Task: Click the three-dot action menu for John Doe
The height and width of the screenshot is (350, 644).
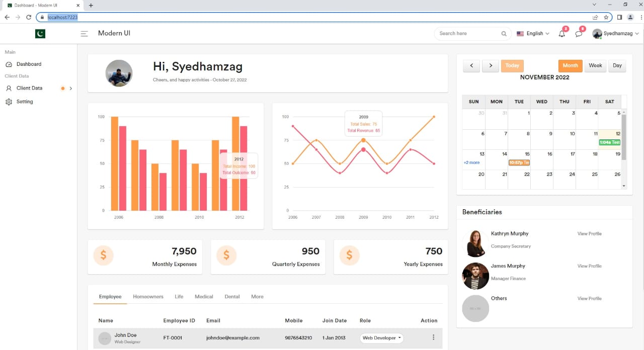Action: click(x=433, y=337)
